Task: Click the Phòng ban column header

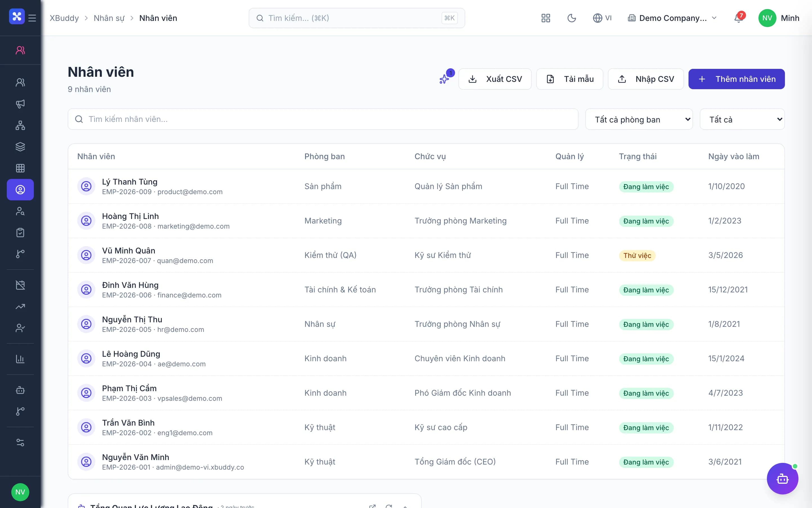Action: 325,157
